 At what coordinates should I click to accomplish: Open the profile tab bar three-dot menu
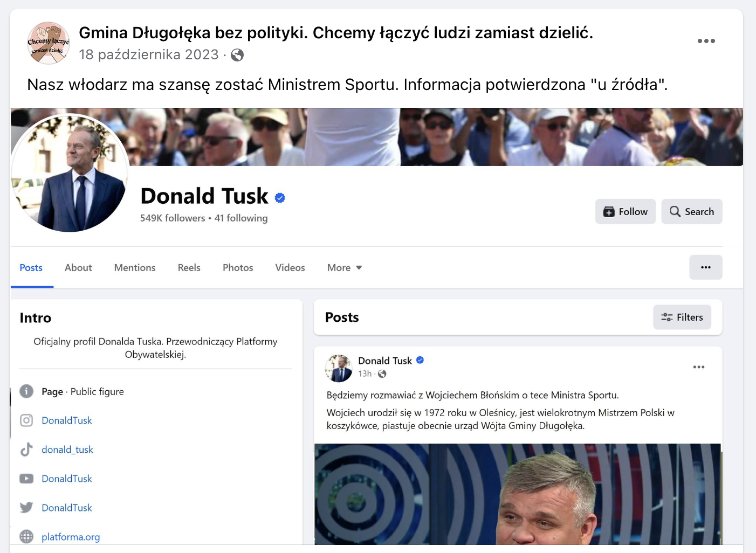click(x=706, y=267)
